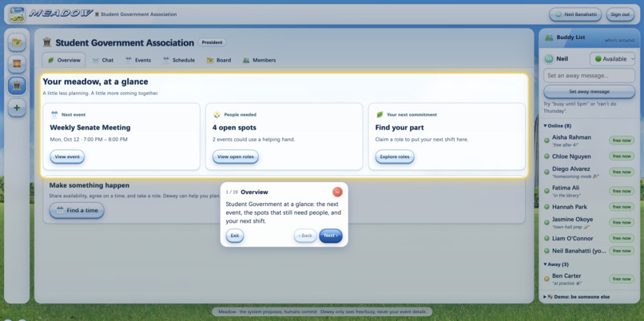
Task: Open the Schedule tab
Action: click(x=179, y=60)
